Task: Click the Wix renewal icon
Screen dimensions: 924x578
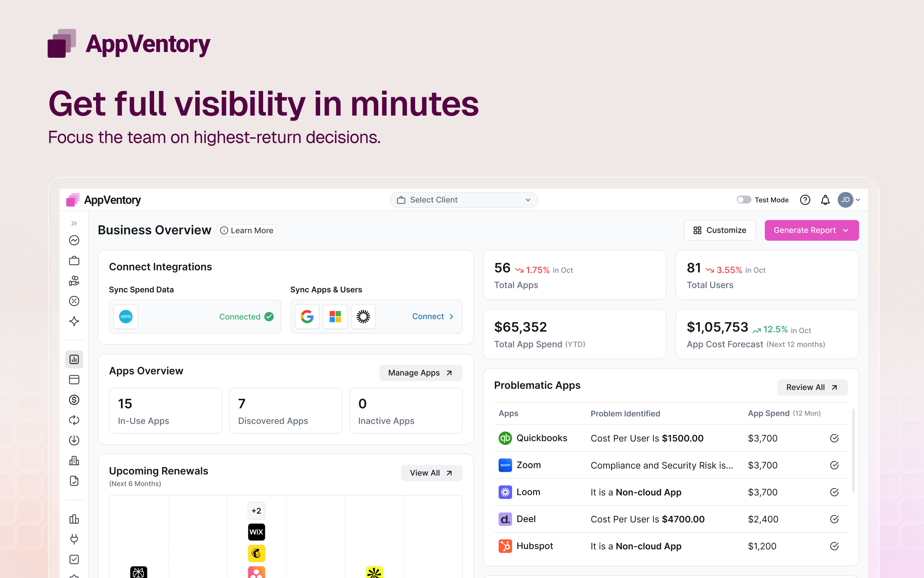Action: (x=256, y=532)
